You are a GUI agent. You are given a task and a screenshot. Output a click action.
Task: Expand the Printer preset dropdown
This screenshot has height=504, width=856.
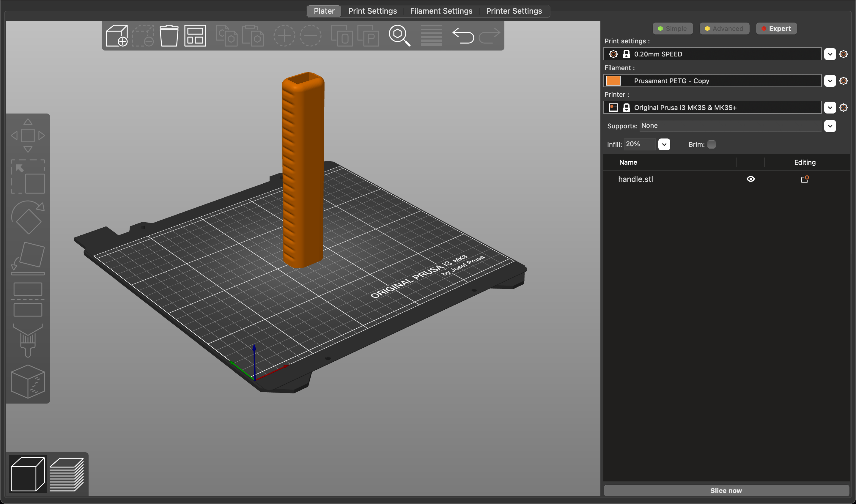(x=830, y=108)
